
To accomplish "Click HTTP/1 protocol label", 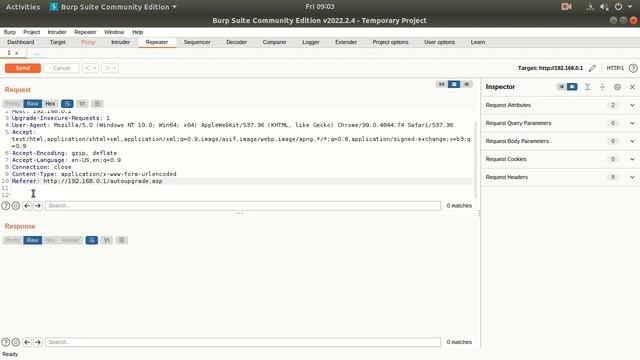I will coord(615,68).
